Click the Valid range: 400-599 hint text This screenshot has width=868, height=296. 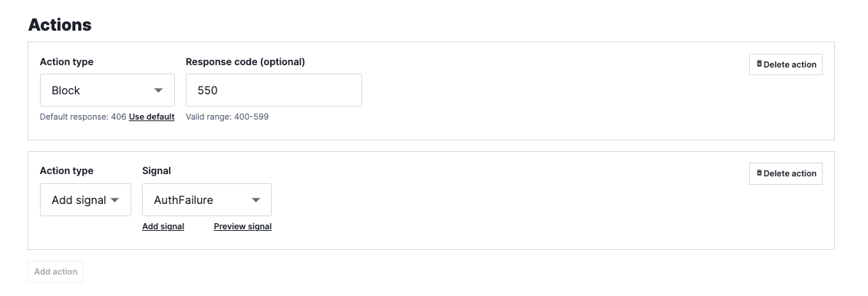(x=227, y=117)
